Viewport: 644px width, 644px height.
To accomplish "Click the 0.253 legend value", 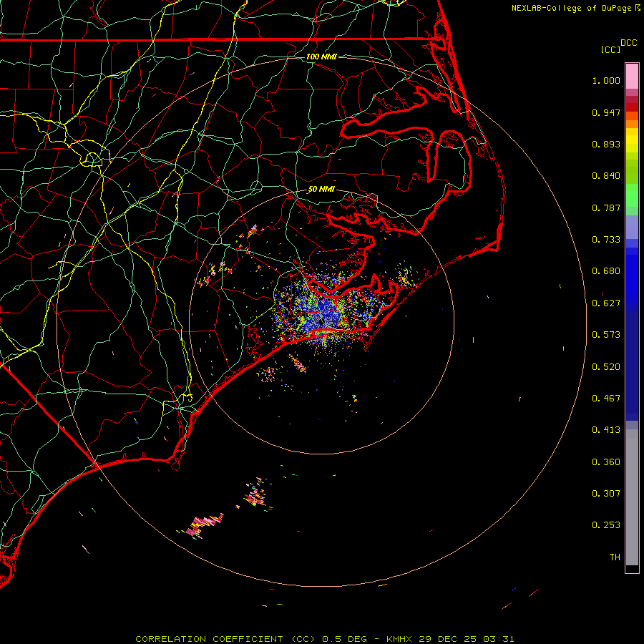I will (x=606, y=525).
